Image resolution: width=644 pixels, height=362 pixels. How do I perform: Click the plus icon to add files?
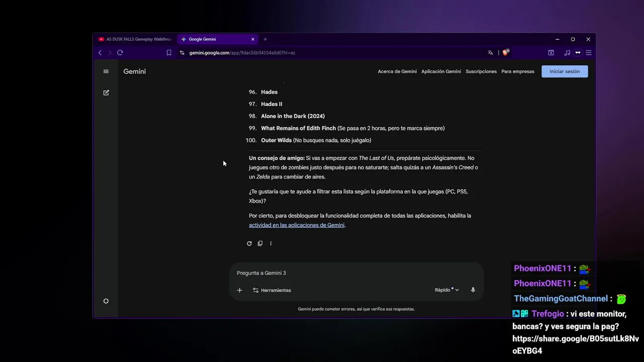point(239,290)
